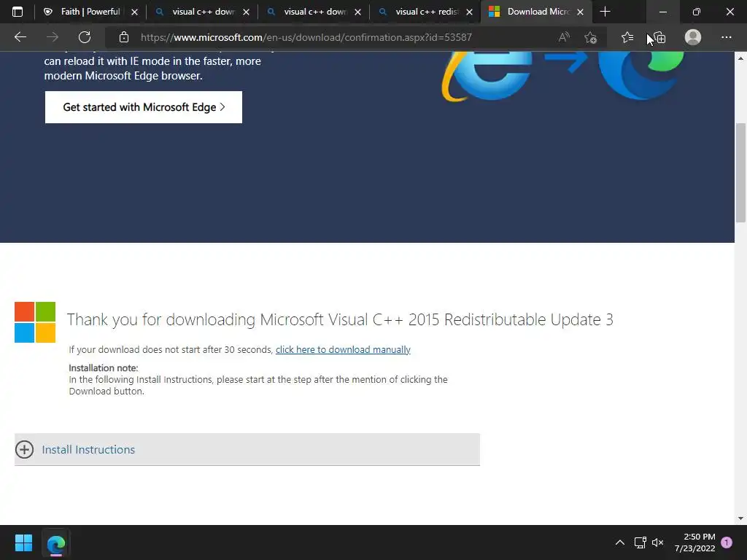Click the scrollbar up arrow
747x560 pixels.
(740, 58)
